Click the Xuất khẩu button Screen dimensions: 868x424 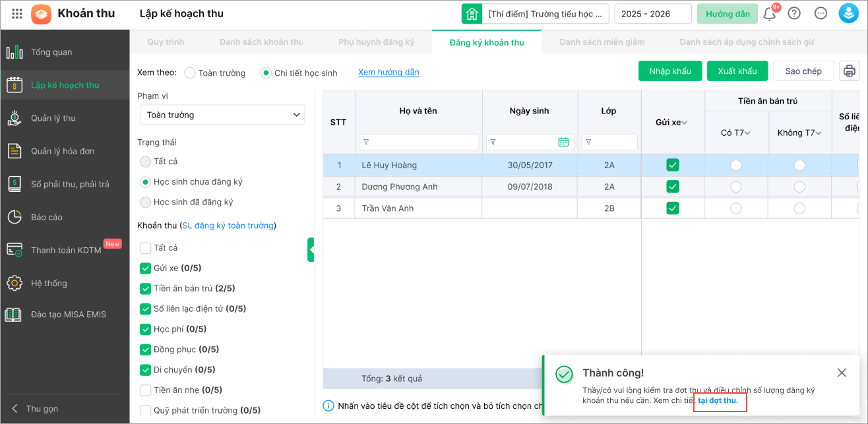click(x=737, y=71)
